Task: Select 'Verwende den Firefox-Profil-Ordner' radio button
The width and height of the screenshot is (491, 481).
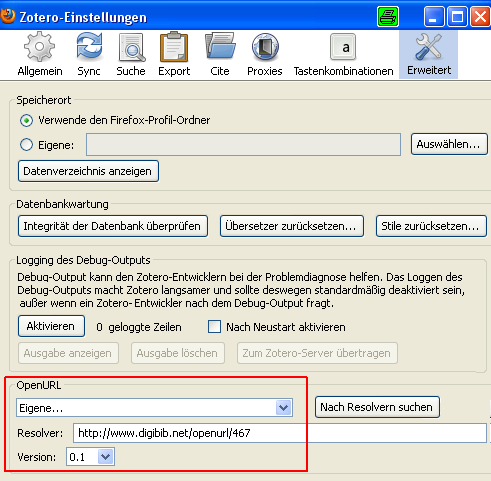Action: click(26, 120)
